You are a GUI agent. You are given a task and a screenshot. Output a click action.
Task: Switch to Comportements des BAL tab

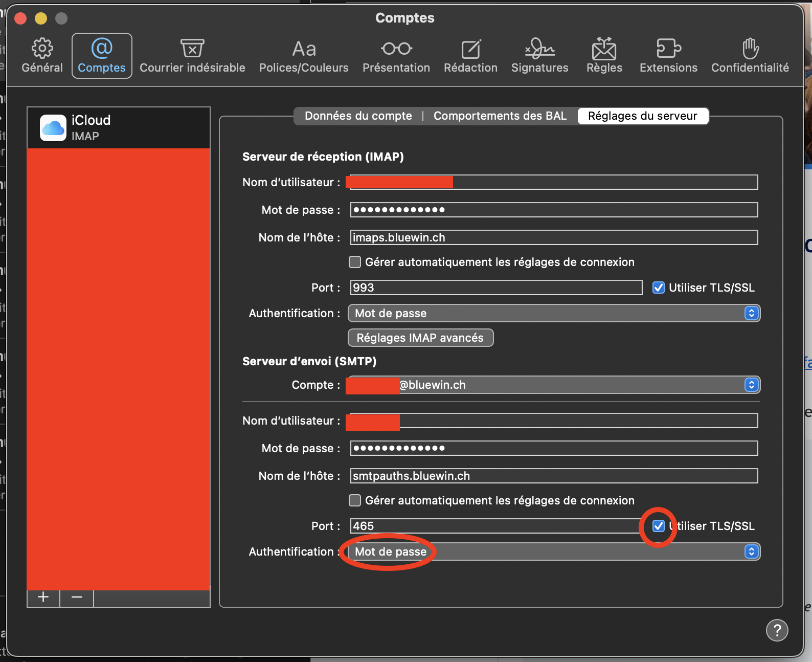[x=500, y=116]
